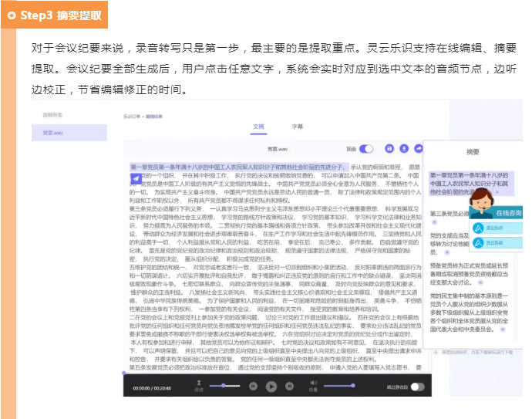Open the first 灵云乐识 consultation link
The height and width of the screenshot is (419, 532).
point(494,228)
